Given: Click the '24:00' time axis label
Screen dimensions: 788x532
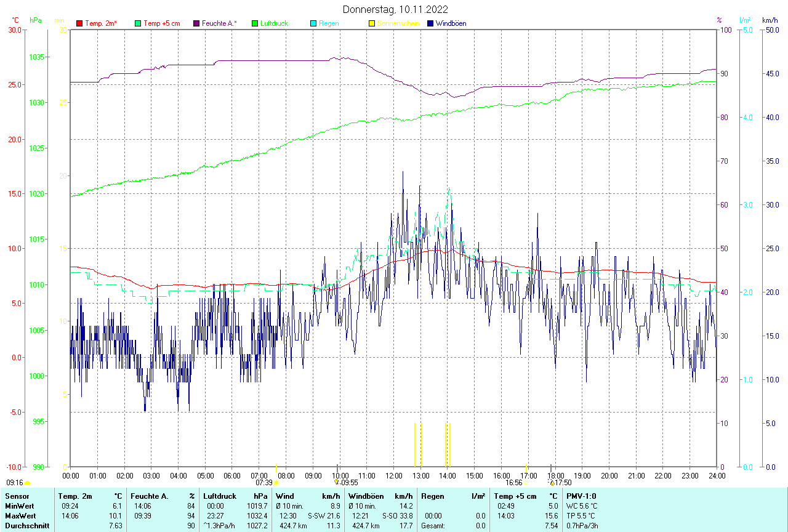Looking at the screenshot, I should [x=717, y=475].
